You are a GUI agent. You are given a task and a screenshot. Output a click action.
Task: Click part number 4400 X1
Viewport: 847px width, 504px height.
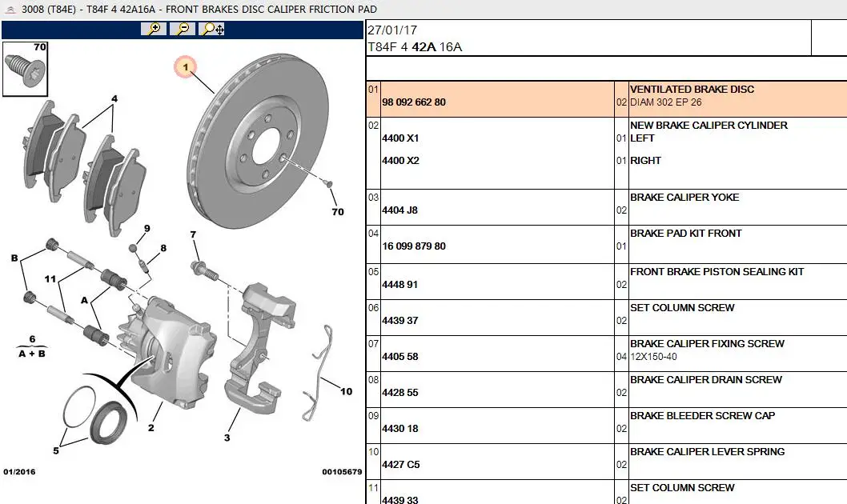click(400, 138)
